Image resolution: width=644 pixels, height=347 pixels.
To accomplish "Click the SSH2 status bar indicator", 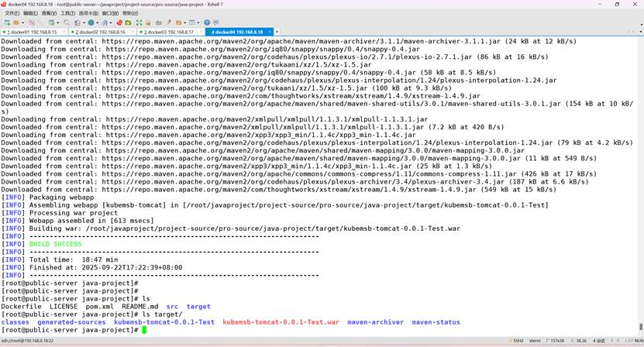I will click(518, 341).
